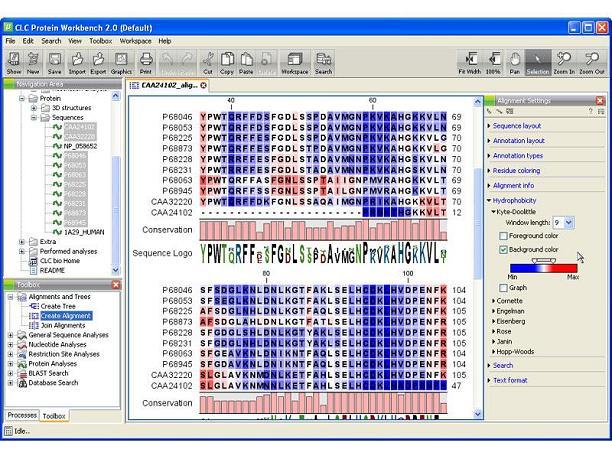Image resolution: width=612 pixels, height=459 pixels.
Task: Select NP_058652 sequence in the tree
Action: [x=80, y=146]
